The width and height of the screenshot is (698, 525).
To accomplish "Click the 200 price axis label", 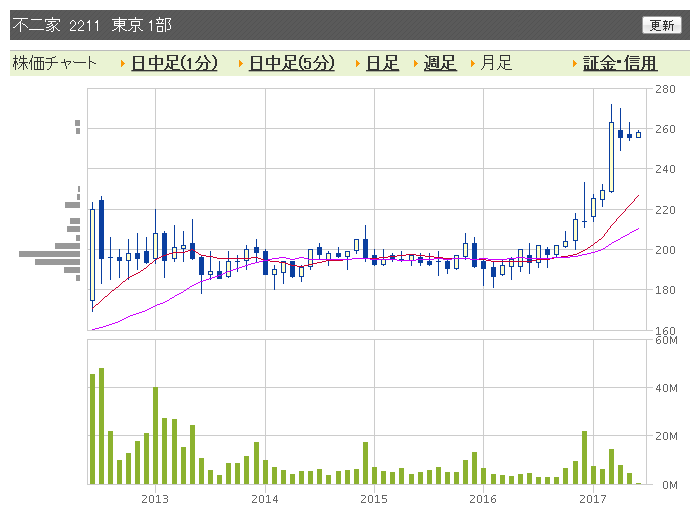I will point(665,250).
